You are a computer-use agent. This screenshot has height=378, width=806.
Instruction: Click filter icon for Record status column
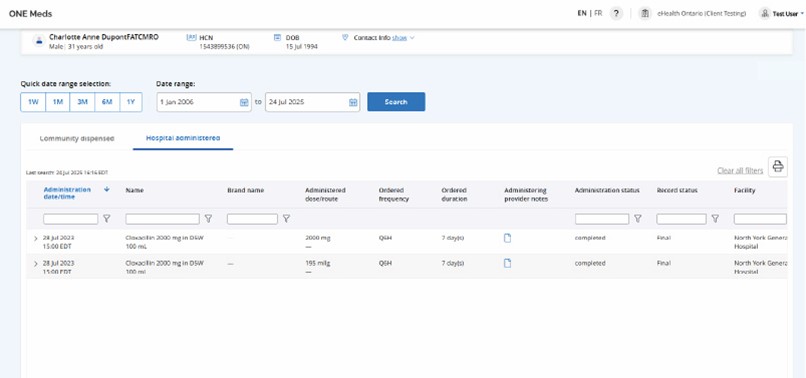click(x=715, y=219)
